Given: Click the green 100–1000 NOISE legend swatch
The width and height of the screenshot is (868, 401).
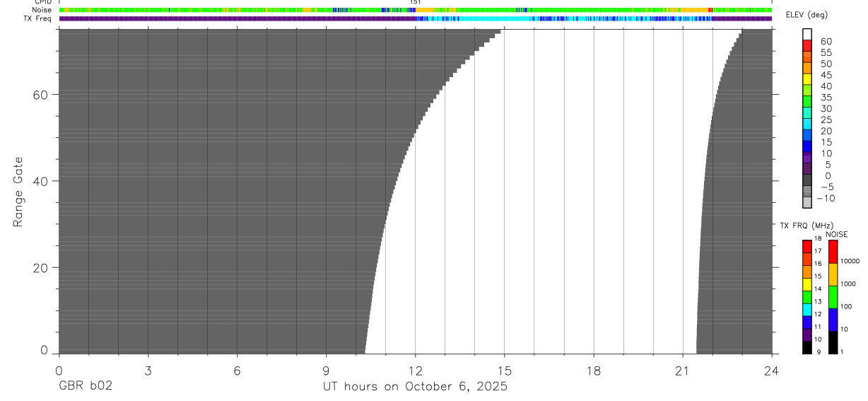Looking at the screenshot, I should coord(833,297).
